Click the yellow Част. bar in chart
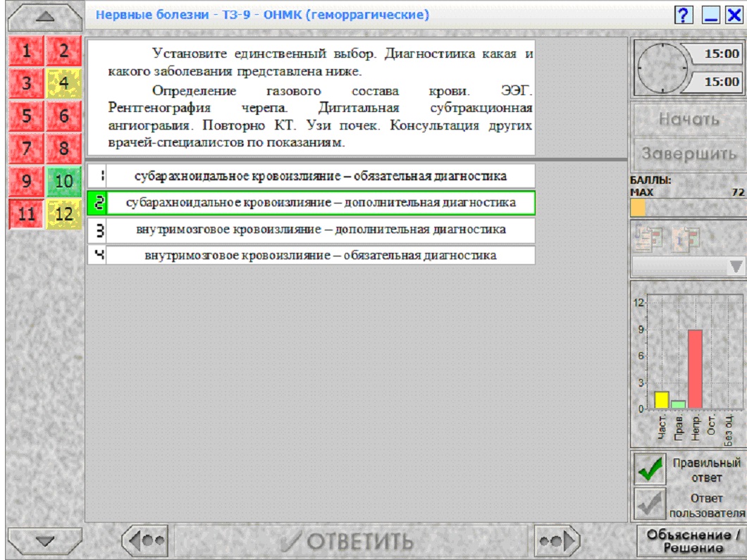Viewport: 747px width, 560px height. click(x=661, y=400)
